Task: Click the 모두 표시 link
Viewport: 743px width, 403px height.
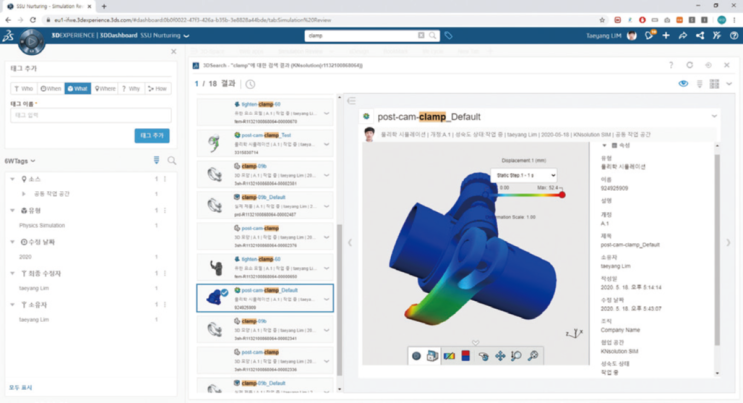Action: [21, 388]
